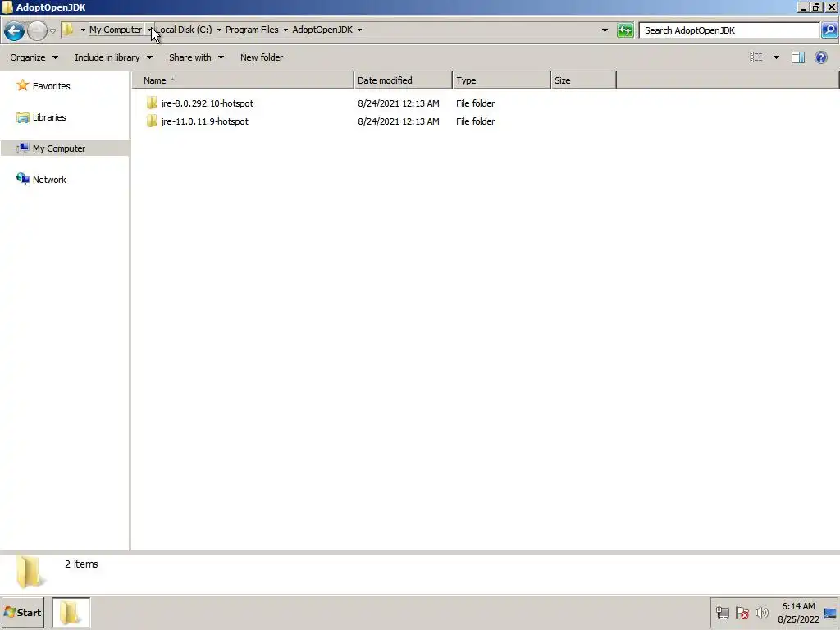The image size is (840, 630).
Task: Expand the arrow after Local Disk (C:)
Action: click(x=219, y=30)
